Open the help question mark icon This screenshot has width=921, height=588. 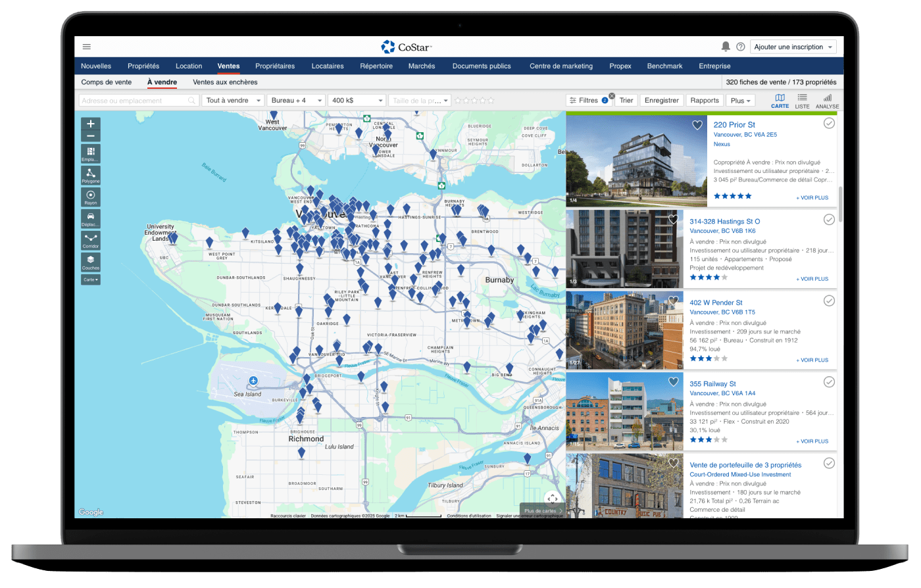pos(741,47)
